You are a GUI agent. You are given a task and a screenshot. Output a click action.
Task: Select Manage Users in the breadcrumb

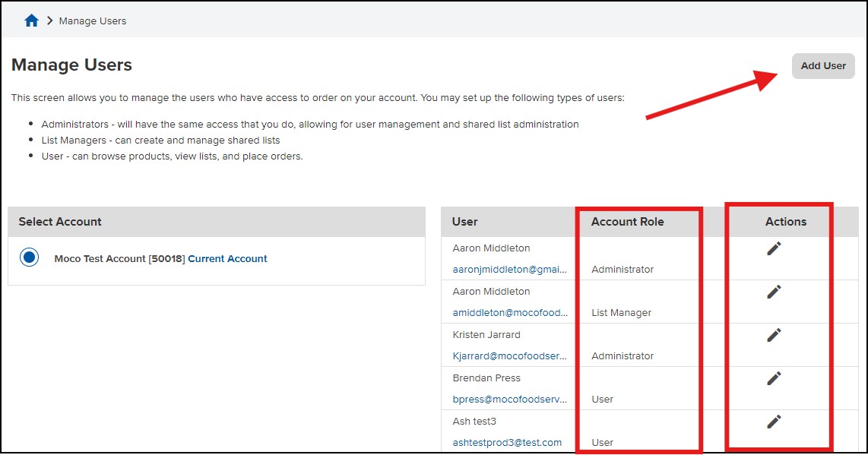(91, 21)
